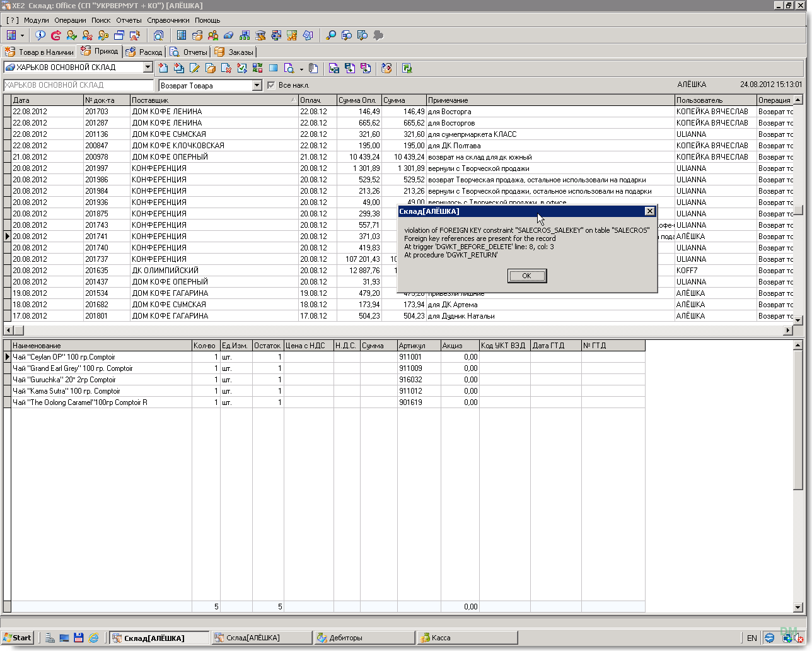The height and width of the screenshot is (651, 812).
Task: Click the red refresh arrow icon
Action: [56, 35]
